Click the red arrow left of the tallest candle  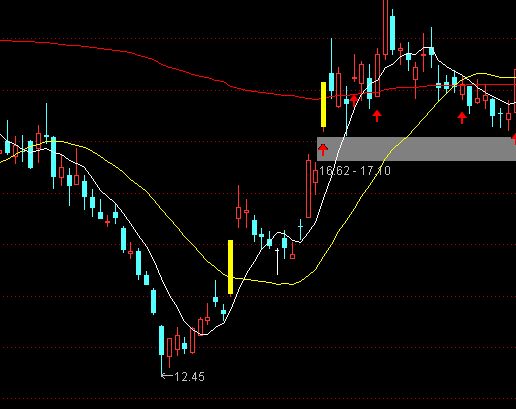pos(377,116)
